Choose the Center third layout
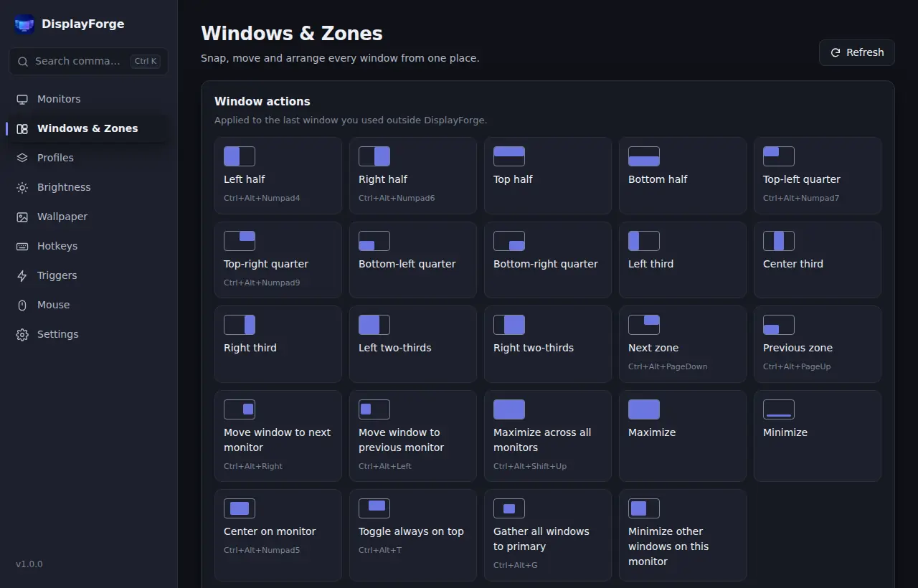This screenshot has width=918, height=588. point(818,260)
